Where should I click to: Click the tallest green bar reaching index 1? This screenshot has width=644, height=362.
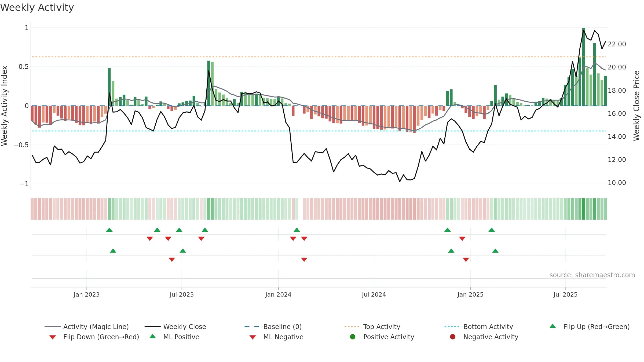point(584,67)
